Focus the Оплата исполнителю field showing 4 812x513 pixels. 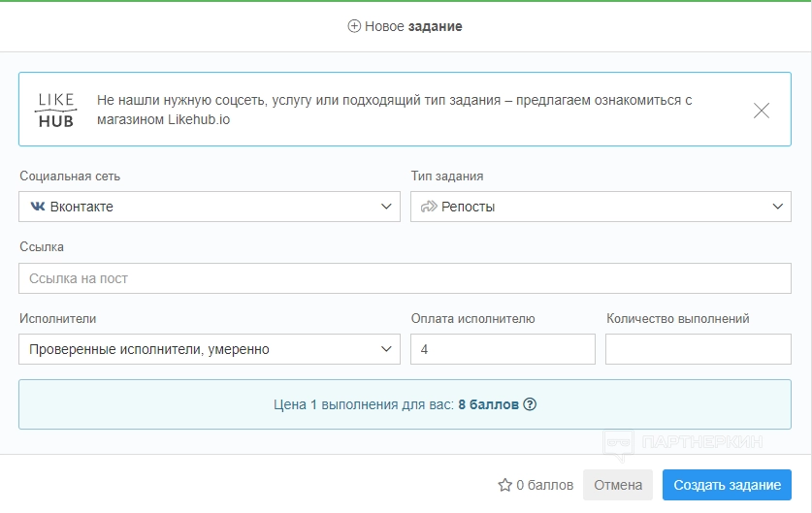coord(503,349)
